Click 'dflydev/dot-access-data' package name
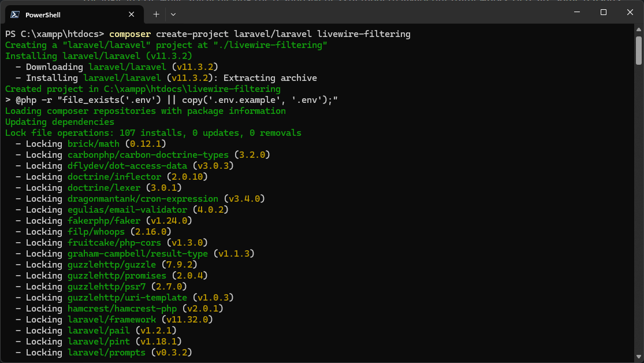644x363 pixels. pyautogui.click(x=127, y=166)
